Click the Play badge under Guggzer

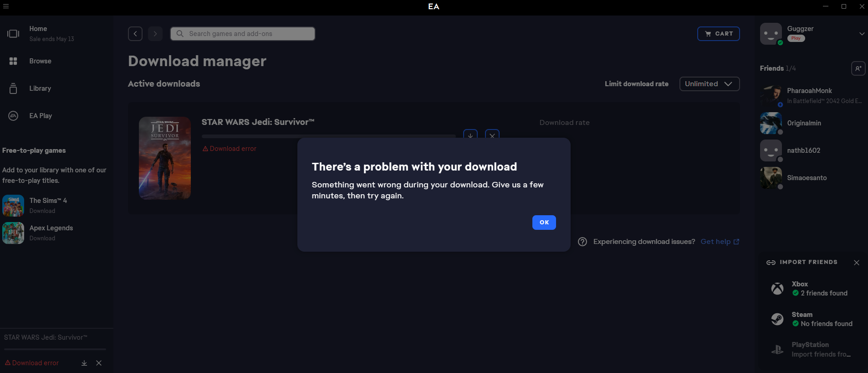[x=796, y=38]
